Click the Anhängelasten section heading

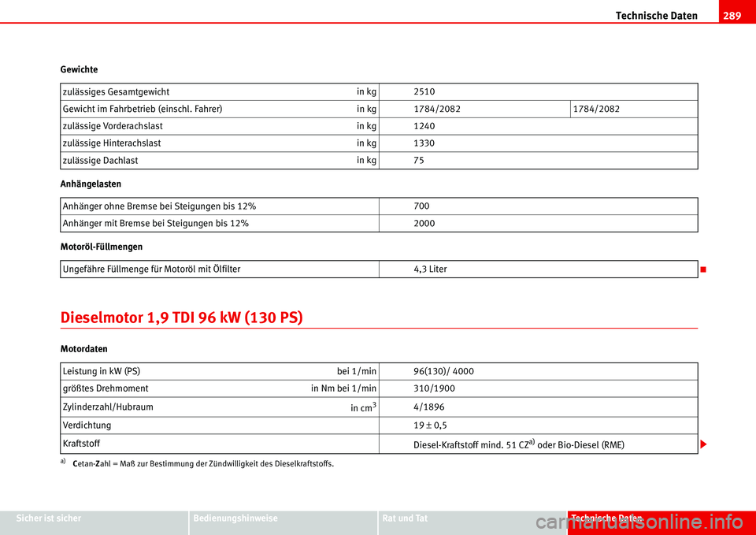[91, 184]
